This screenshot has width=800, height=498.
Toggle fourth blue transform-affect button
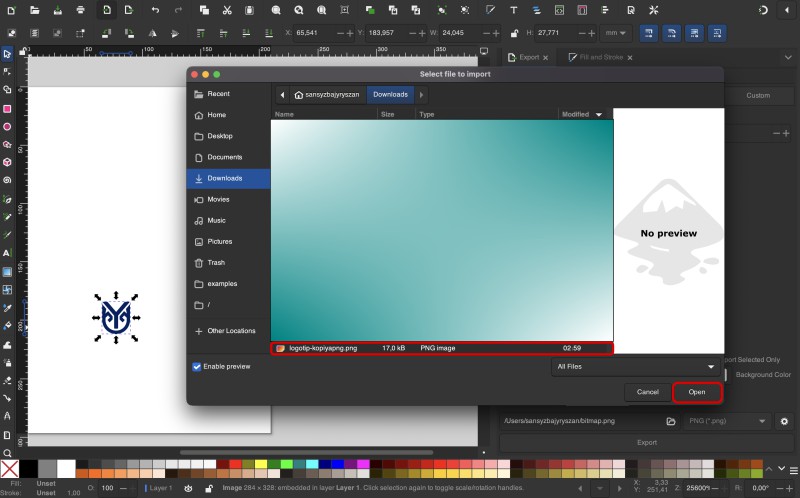tap(717, 33)
